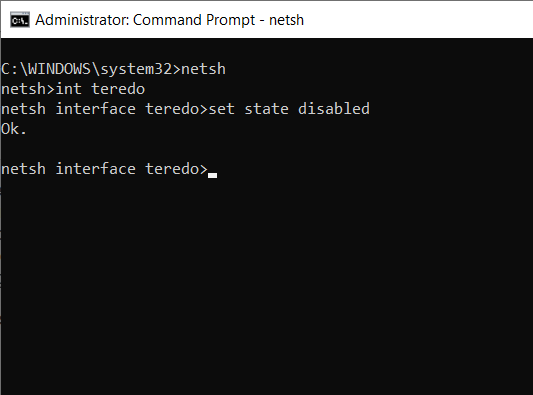Click 'interface' in the line containing 'set state'
This screenshot has height=395, width=533.
[x=96, y=109]
